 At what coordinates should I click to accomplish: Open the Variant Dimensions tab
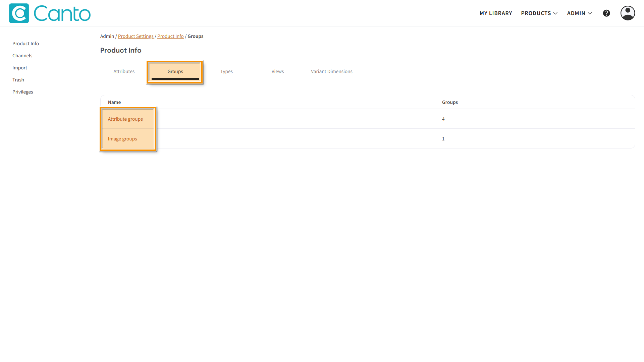[331, 71]
